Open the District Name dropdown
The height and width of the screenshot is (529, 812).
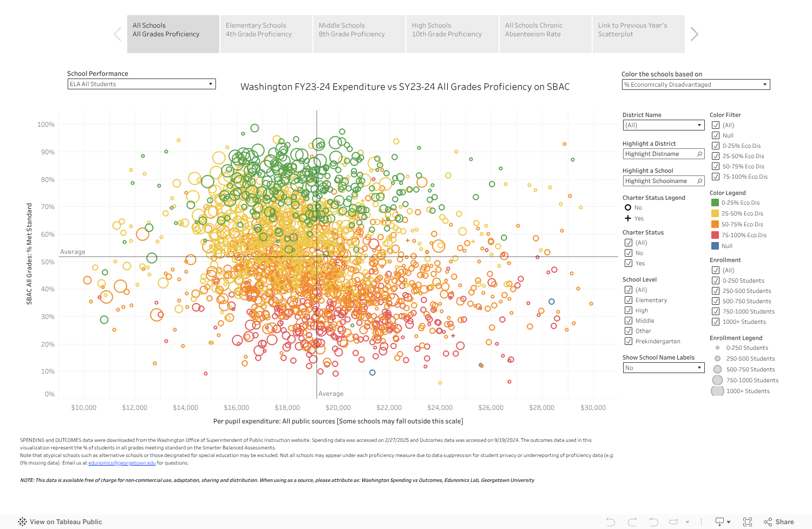[x=663, y=125]
